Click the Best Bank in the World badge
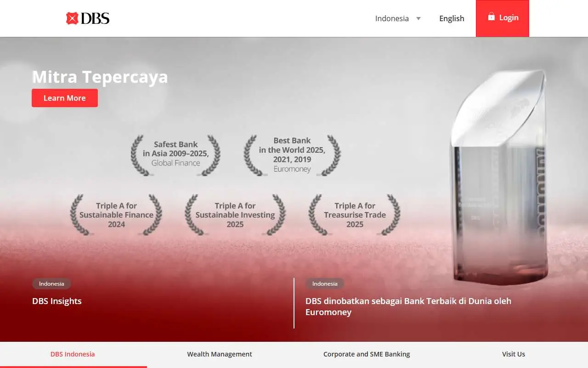588x368 pixels. [292, 155]
